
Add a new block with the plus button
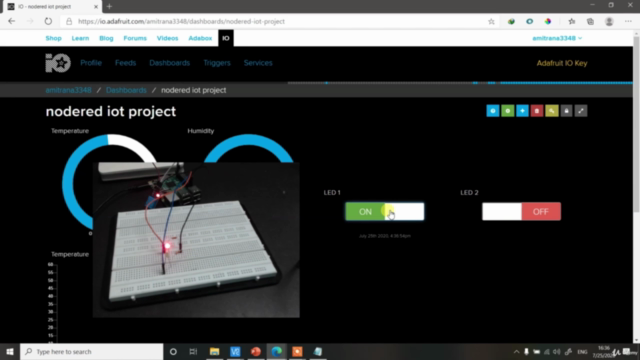tap(522, 111)
